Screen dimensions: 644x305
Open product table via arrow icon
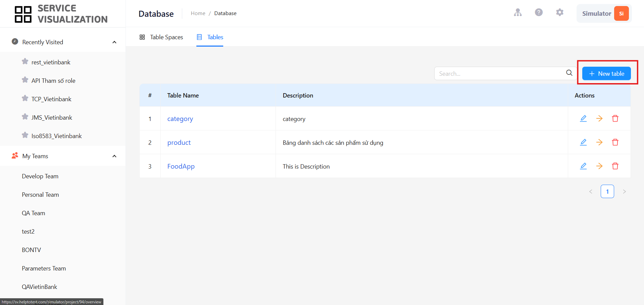(x=599, y=142)
